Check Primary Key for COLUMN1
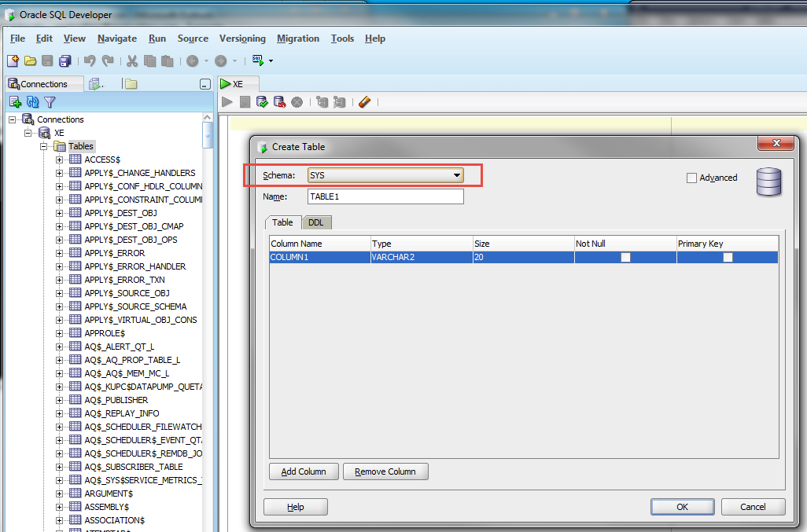This screenshot has height=532, width=807. pos(728,257)
